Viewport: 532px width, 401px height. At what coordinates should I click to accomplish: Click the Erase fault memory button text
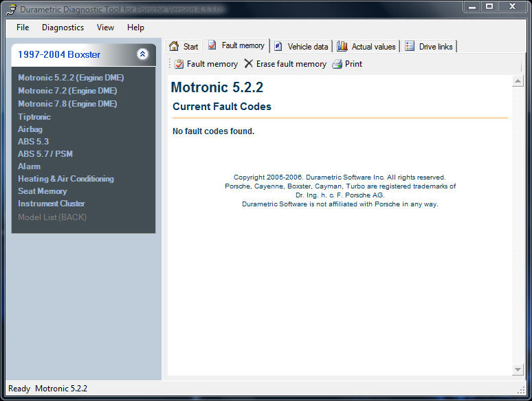[x=291, y=64]
